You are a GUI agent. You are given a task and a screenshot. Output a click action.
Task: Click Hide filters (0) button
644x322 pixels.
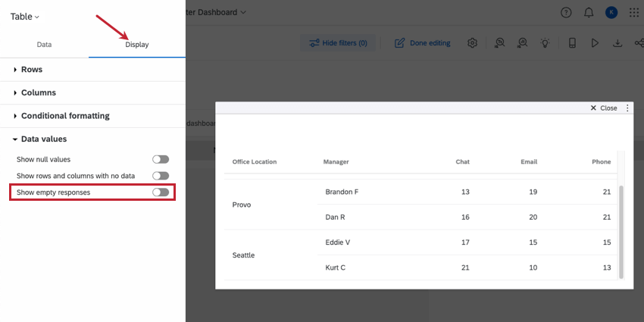coord(338,42)
